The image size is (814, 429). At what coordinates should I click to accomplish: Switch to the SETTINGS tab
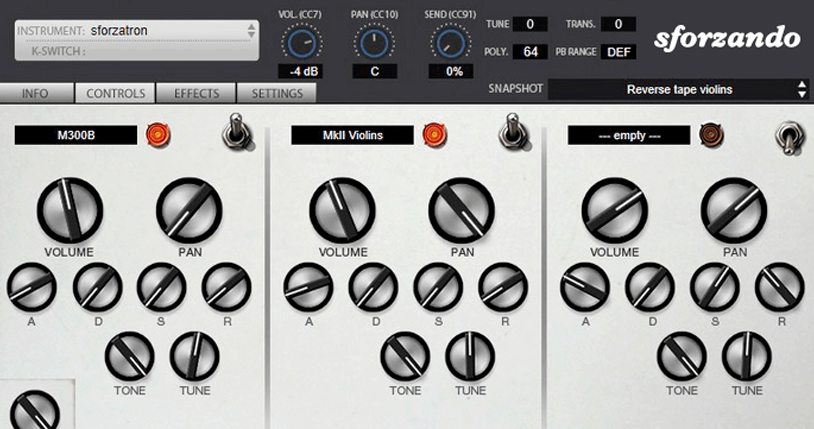click(276, 93)
